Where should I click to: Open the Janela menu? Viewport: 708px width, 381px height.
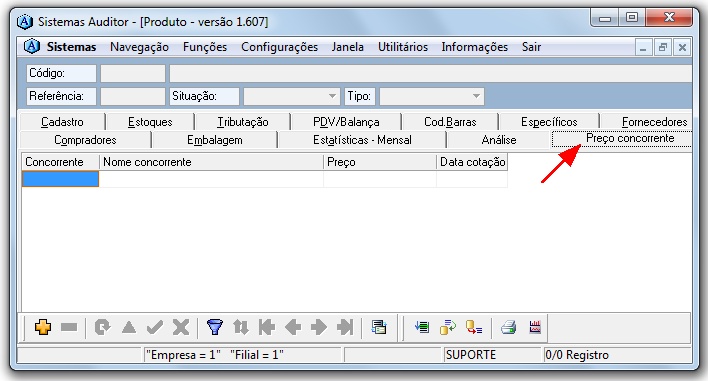pyautogui.click(x=348, y=47)
